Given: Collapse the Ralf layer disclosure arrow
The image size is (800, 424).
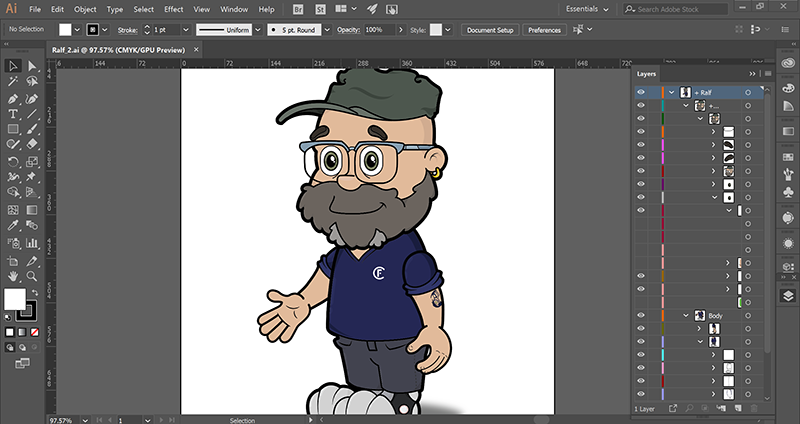Looking at the screenshot, I should (672, 92).
